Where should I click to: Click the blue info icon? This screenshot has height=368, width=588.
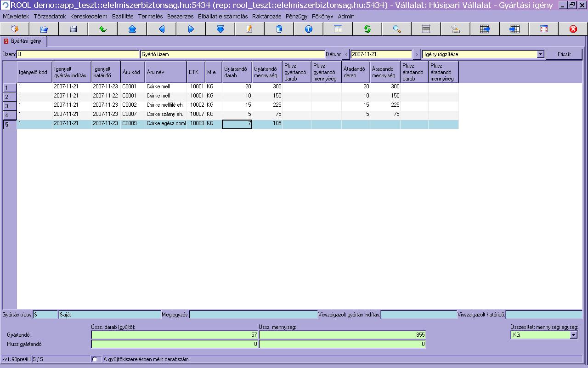click(308, 29)
